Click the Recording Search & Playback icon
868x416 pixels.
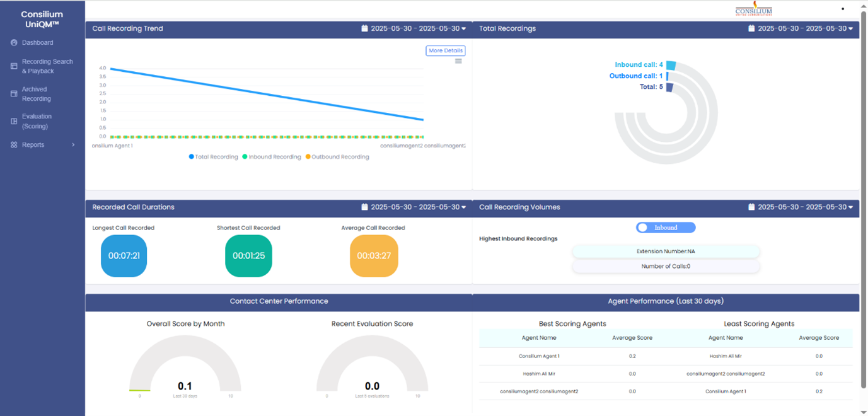click(x=14, y=66)
